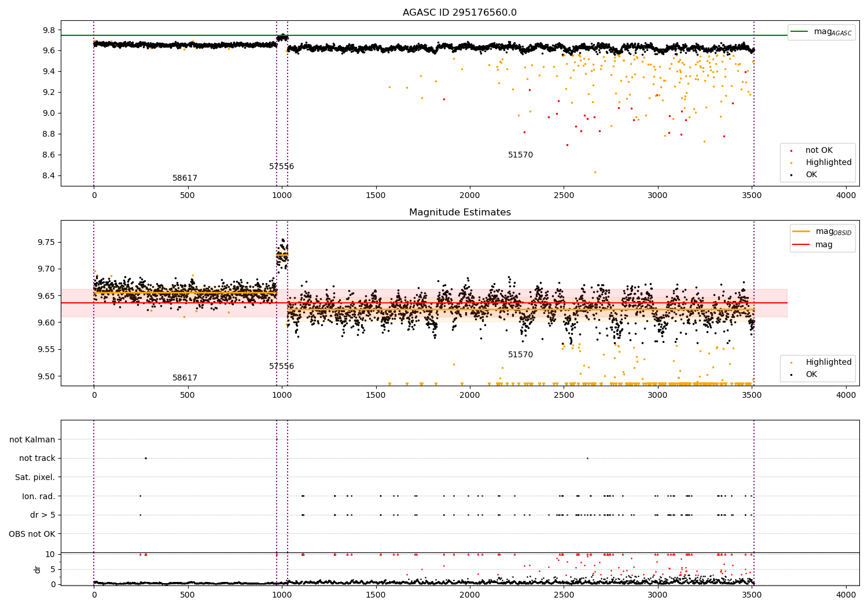Select the mag AGASC legend entry label

(833, 32)
